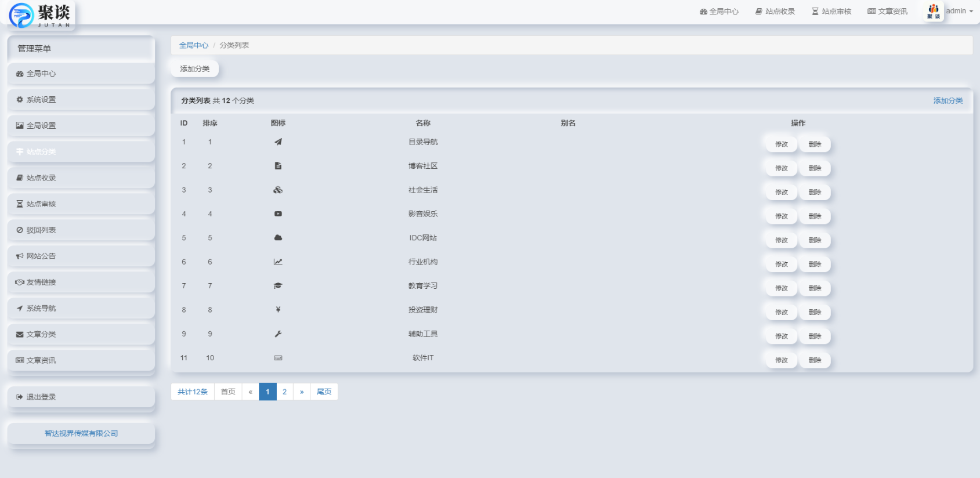Click 修改 for 软件IT
980x478 pixels.
[782, 360]
